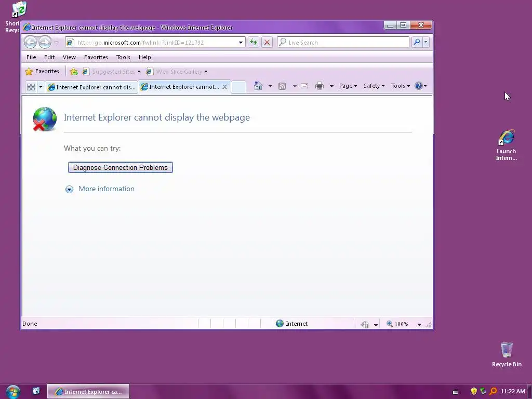Viewport: 532px width, 399px height.
Task: Click the Read Mail envelope icon
Action: click(304, 86)
